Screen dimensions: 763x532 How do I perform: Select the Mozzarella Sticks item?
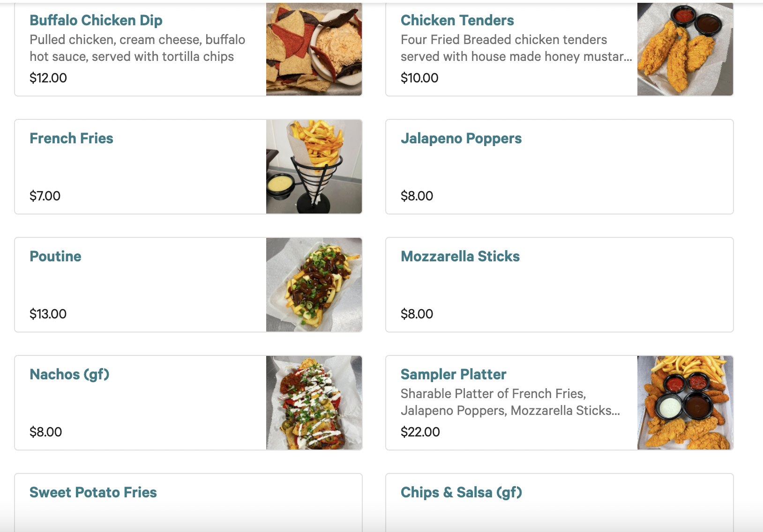460,257
